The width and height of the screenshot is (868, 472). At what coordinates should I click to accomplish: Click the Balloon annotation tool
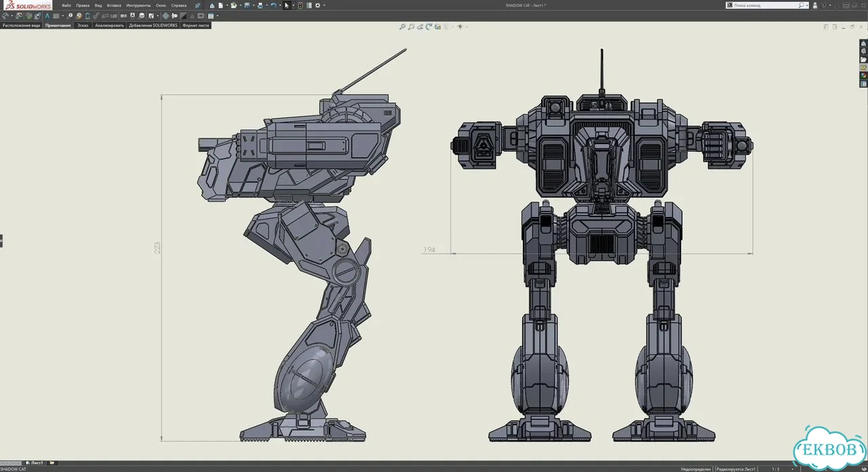(70, 16)
